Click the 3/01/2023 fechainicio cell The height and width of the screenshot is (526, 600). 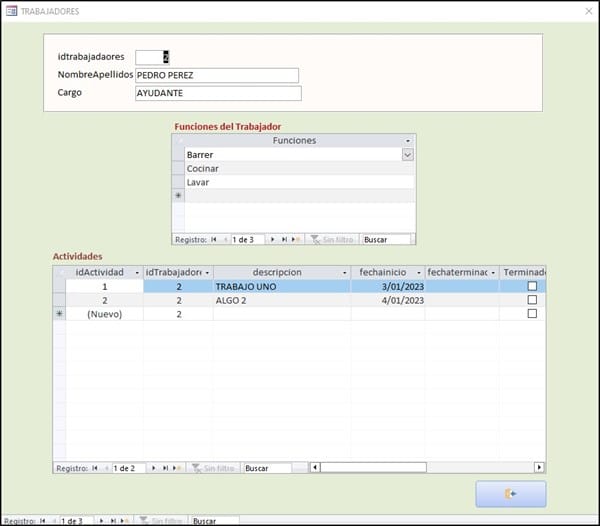tap(388, 287)
